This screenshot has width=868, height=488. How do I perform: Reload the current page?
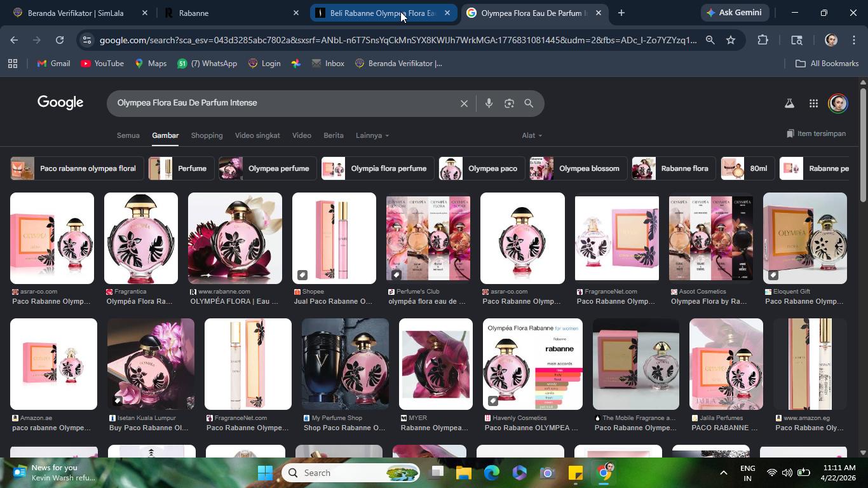coord(60,40)
